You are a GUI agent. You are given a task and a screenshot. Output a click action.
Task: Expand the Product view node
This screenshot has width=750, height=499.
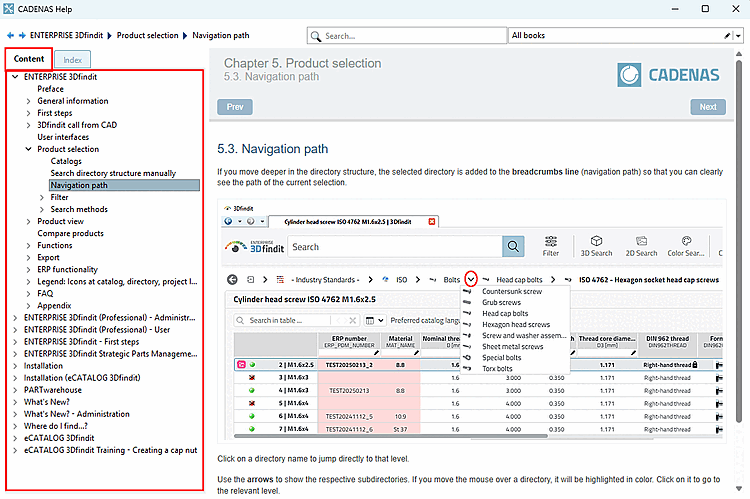pyautogui.click(x=28, y=222)
